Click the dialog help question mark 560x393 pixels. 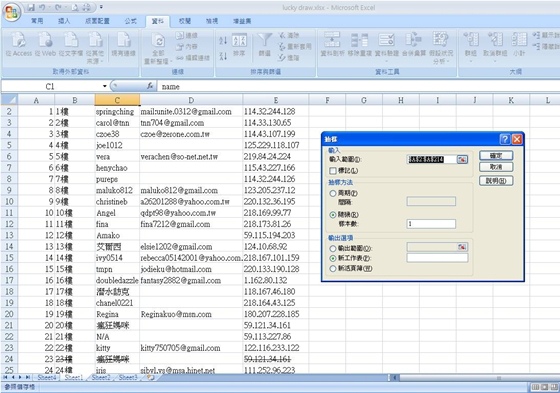[x=505, y=139]
